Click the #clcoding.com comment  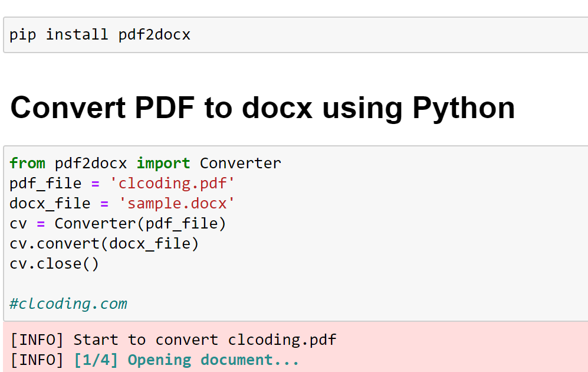[68, 304]
